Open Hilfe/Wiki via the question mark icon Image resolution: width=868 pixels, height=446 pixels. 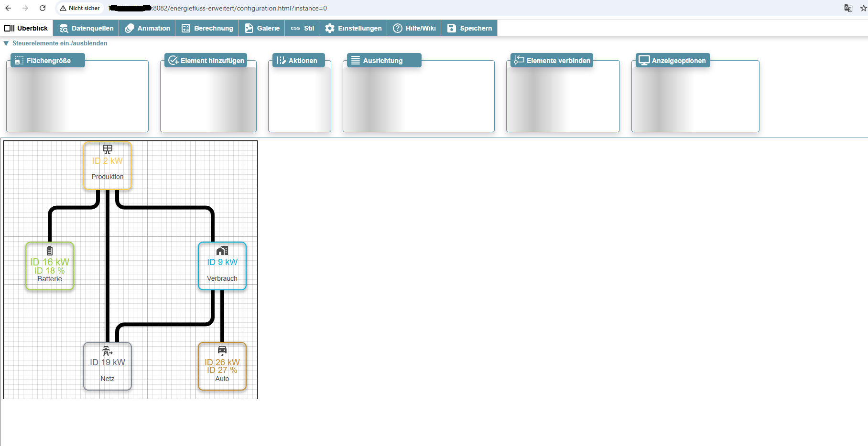point(397,28)
